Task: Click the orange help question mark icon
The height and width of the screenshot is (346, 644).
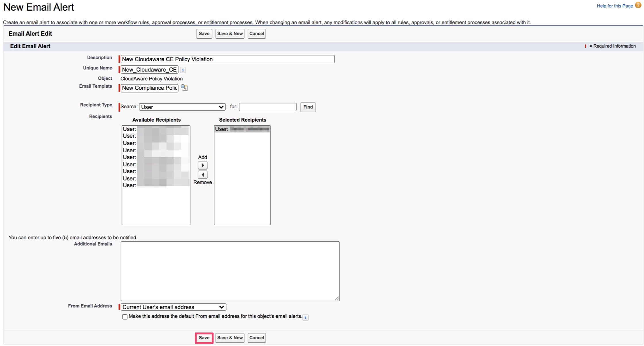Action: [x=638, y=5]
